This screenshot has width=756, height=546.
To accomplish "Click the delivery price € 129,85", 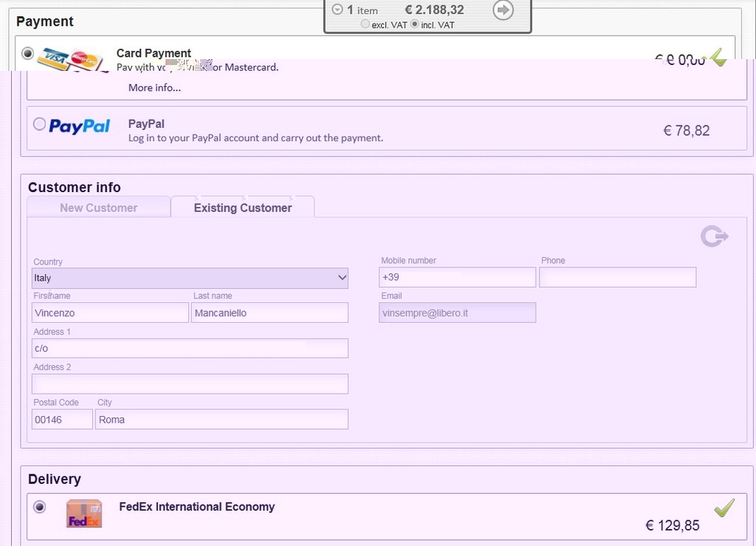I will [672, 525].
